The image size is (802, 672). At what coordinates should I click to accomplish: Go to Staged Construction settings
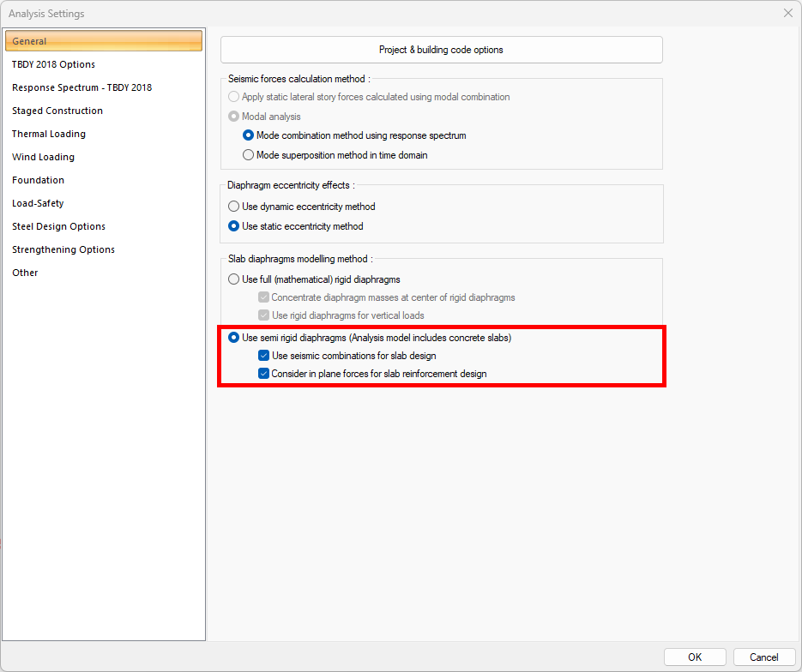tap(57, 111)
